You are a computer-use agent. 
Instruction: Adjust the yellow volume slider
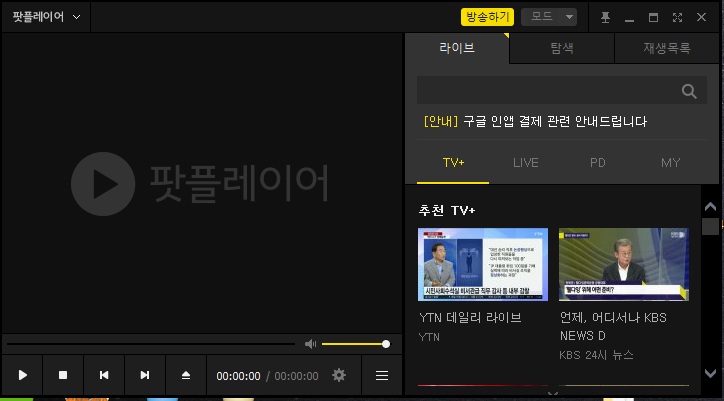point(356,344)
